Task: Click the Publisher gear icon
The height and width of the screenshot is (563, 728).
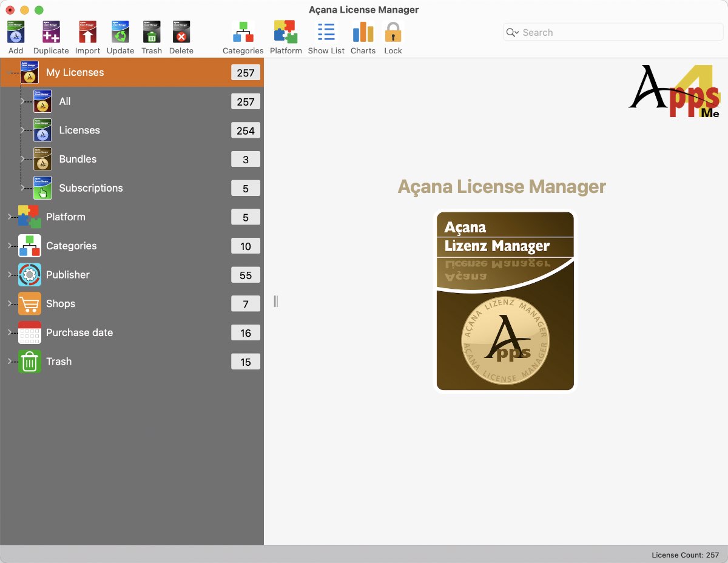Action: click(x=30, y=275)
